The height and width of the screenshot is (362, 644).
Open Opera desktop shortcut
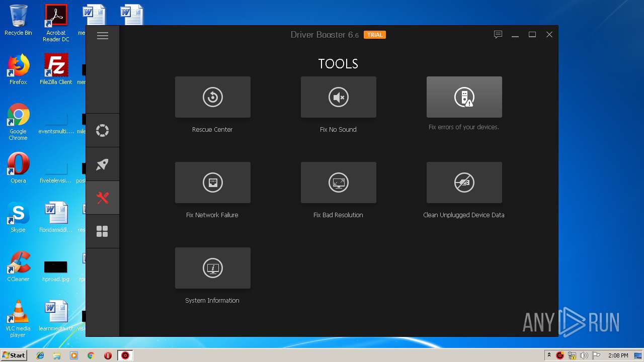coord(18,167)
